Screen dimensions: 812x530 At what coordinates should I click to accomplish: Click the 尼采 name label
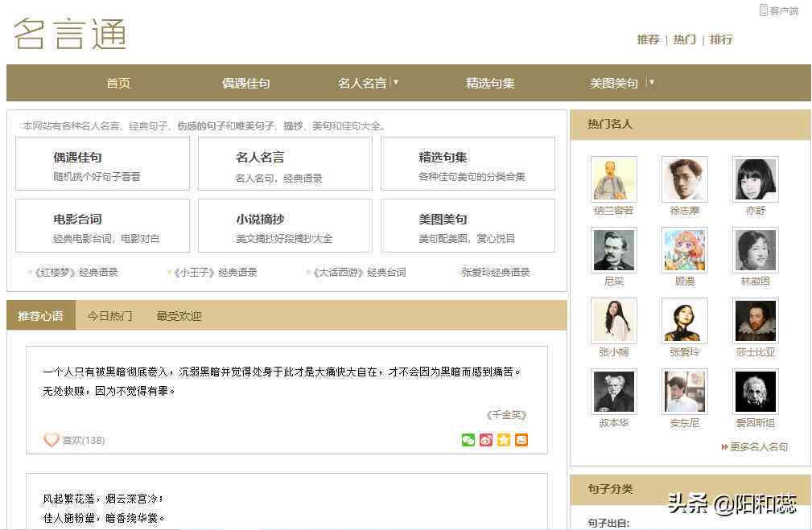click(x=614, y=281)
